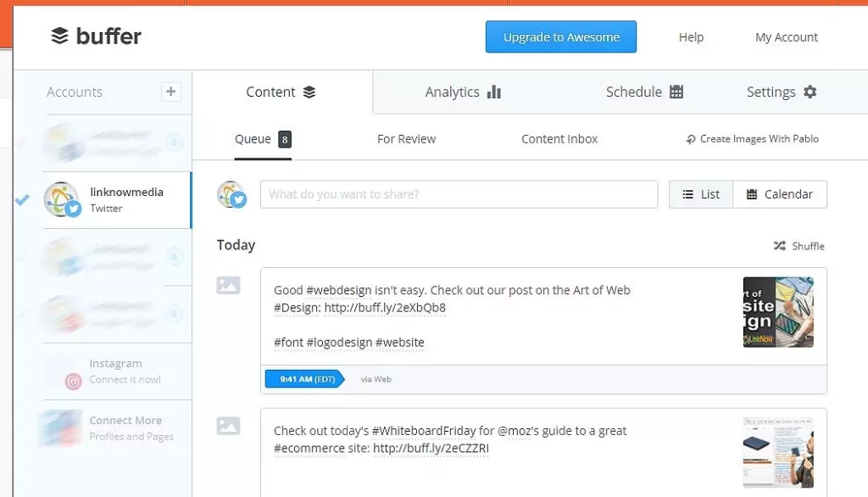The width and height of the screenshot is (868, 497).
Task: Add a new account with plus button
Action: click(171, 92)
